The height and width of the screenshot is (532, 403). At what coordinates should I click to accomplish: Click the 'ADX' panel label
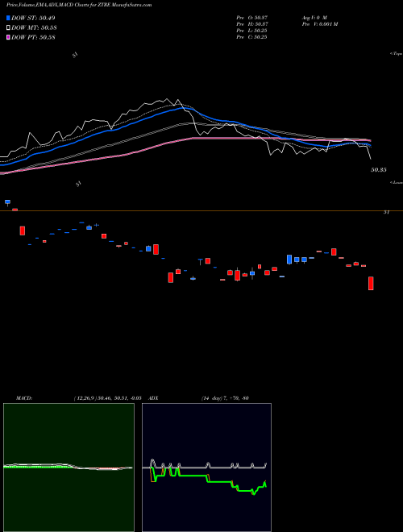[154, 398]
